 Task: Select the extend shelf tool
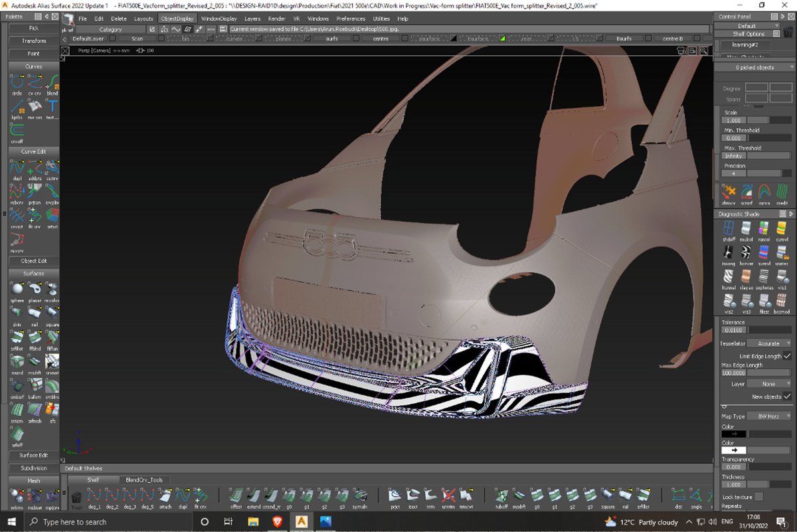tap(254, 497)
